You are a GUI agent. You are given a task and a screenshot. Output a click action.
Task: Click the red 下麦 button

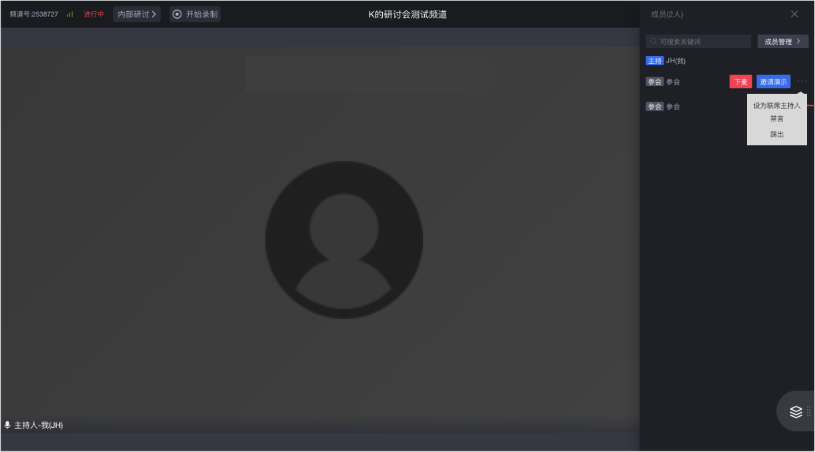pyautogui.click(x=740, y=81)
